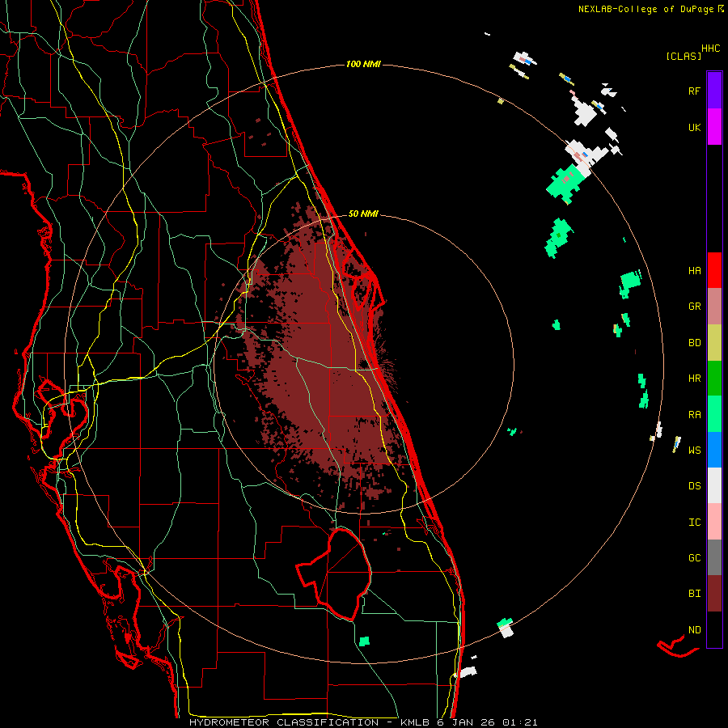The width and height of the screenshot is (728, 728).
Task: Click the "UK" legend label
Action: (694, 127)
